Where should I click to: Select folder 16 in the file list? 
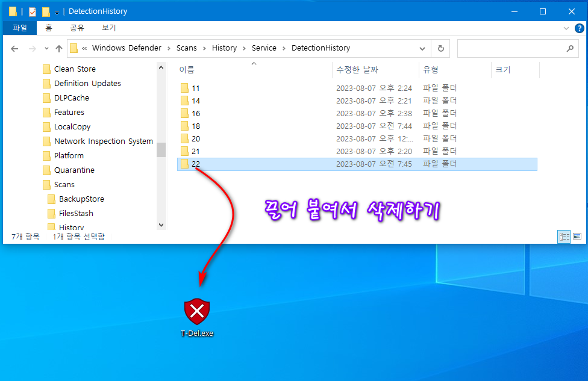[x=357, y=114]
